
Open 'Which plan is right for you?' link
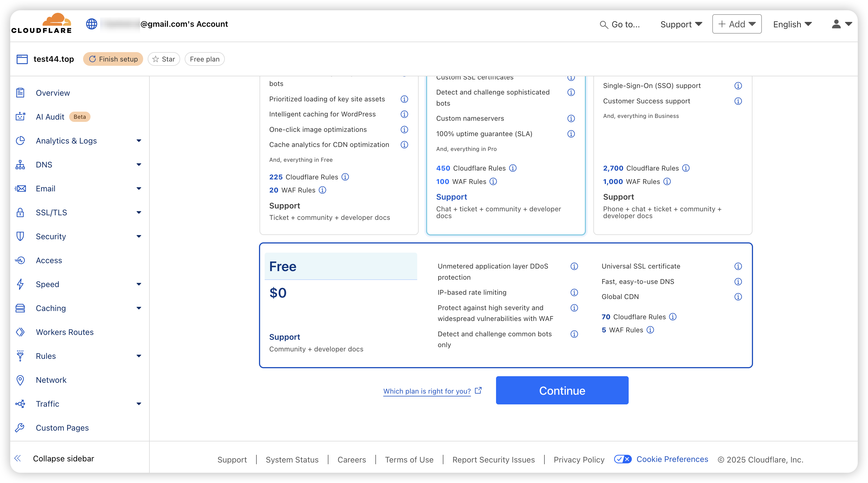(432, 391)
